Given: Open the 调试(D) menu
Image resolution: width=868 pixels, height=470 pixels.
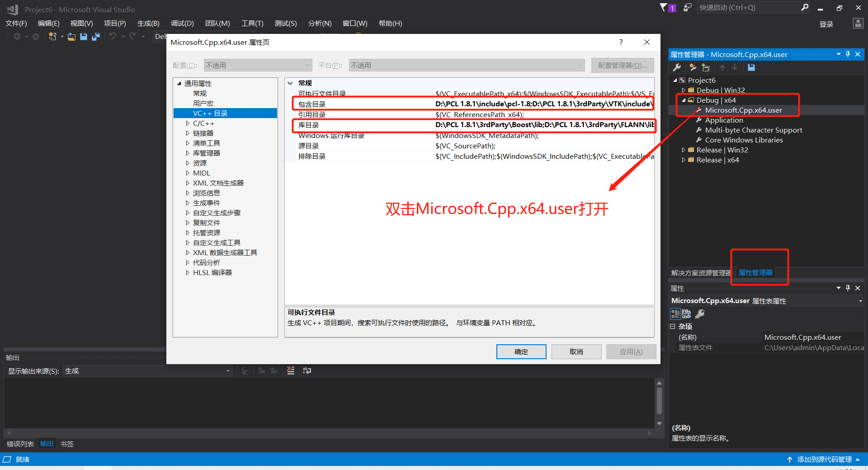Looking at the screenshot, I should [182, 23].
